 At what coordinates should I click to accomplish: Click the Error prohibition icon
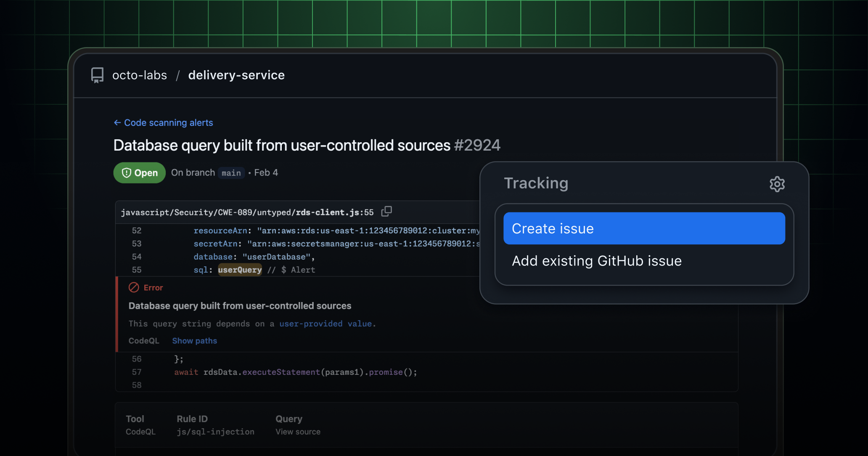(x=133, y=287)
